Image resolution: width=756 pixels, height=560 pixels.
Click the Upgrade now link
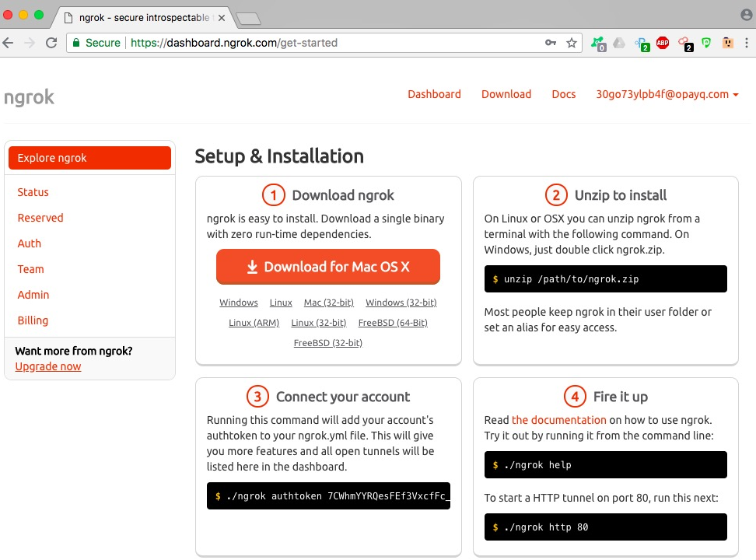48,366
